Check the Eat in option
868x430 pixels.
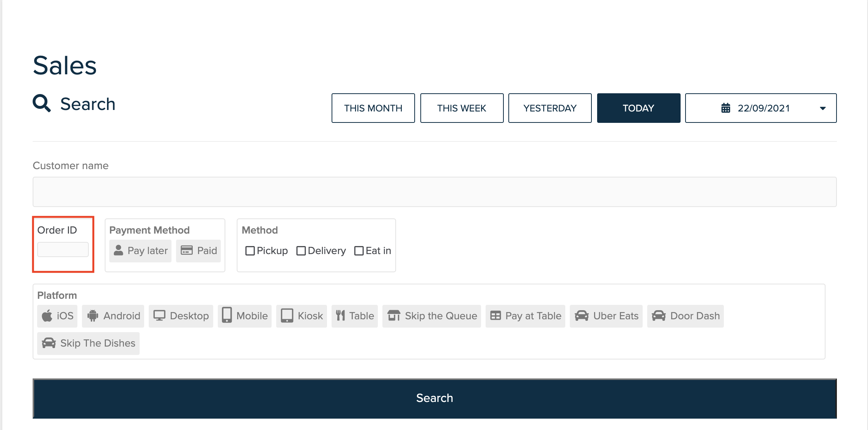[x=359, y=251]
